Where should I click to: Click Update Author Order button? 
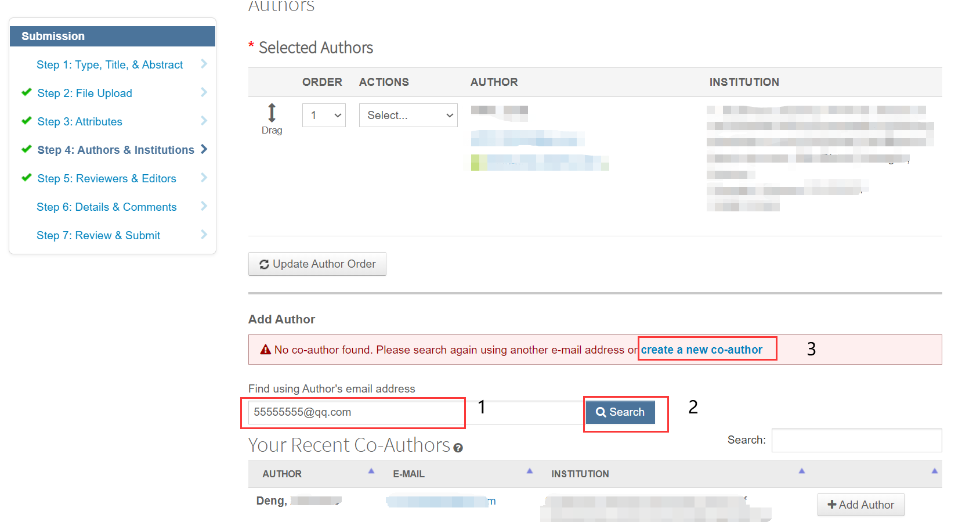pyautogui.click(x=317, y=264)
